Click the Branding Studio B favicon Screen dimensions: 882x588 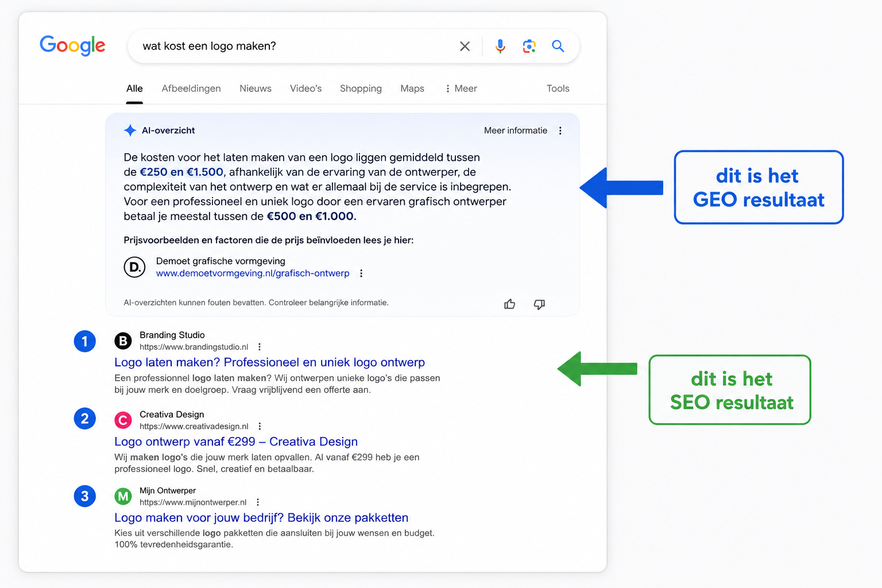tap(123, 341)
